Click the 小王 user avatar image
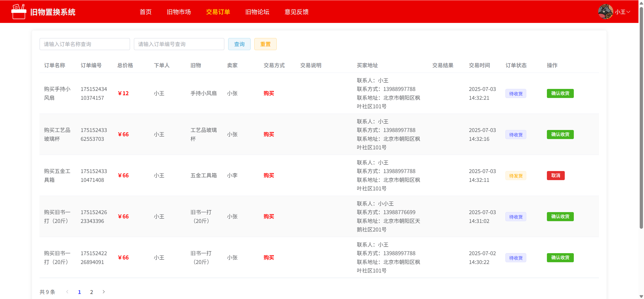 click(x=605, y=12)
